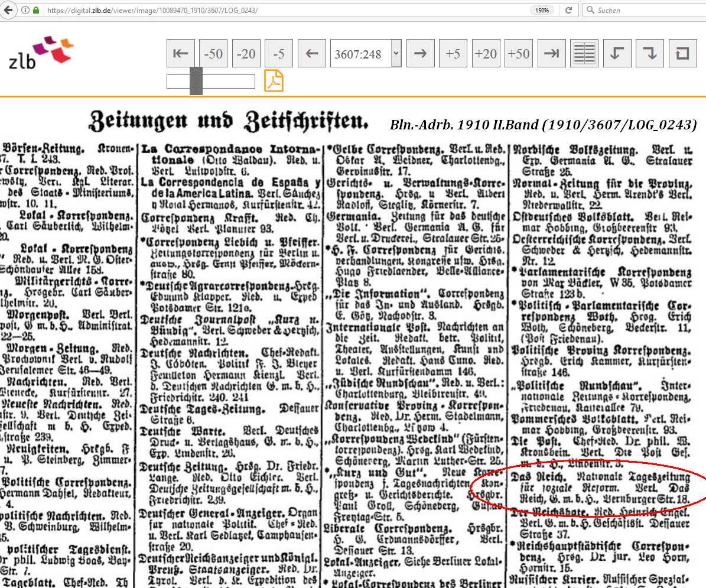Reset the image rotation
The width and height of the screenshot is (706, 588).
pos(682,54)
